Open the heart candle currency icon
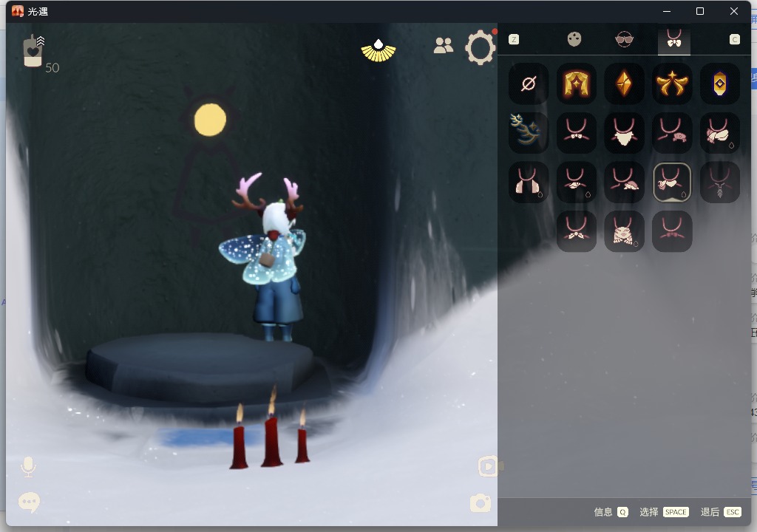 [x=33, y=51]
